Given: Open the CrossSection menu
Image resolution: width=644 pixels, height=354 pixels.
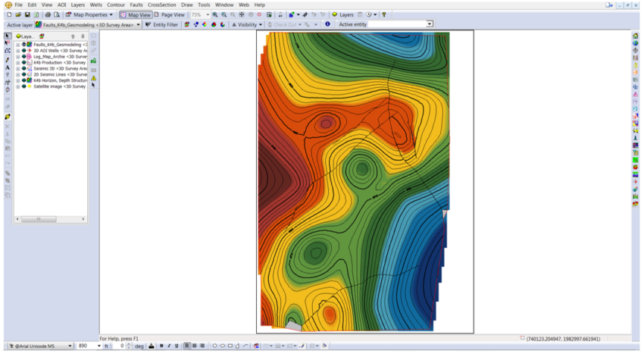Looking at the screenshot, I should 162,5.
